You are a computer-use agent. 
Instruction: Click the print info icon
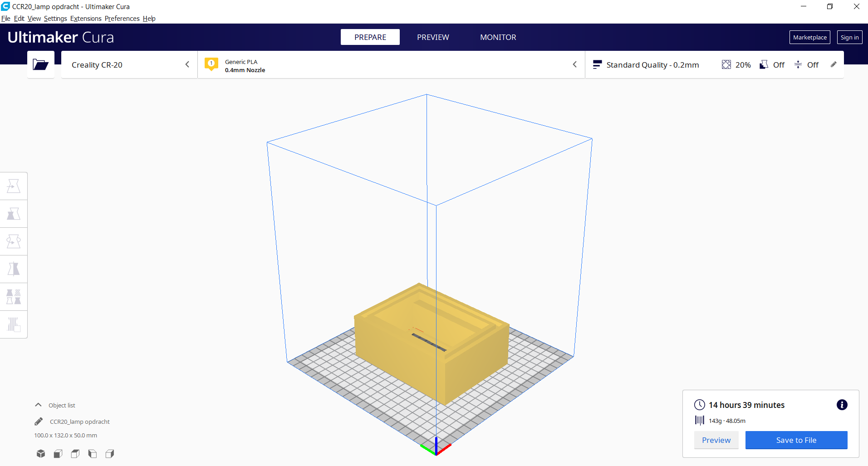click(842, 405)
